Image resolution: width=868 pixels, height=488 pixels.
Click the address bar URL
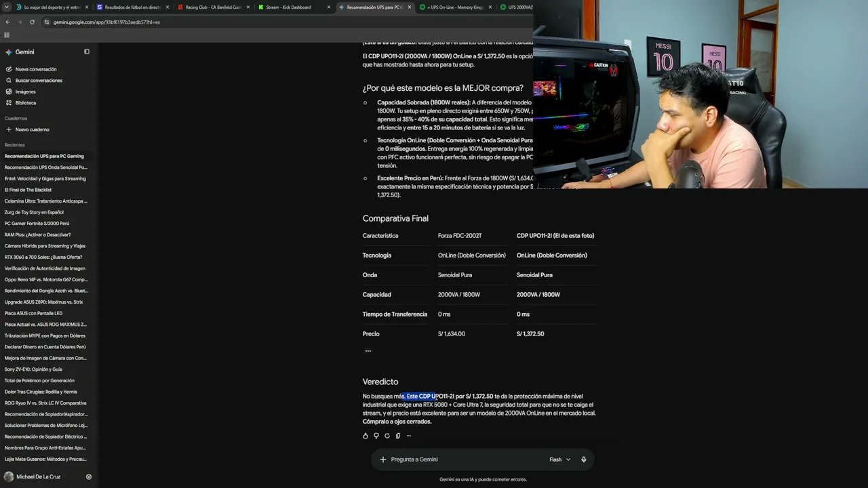point(106,22)
